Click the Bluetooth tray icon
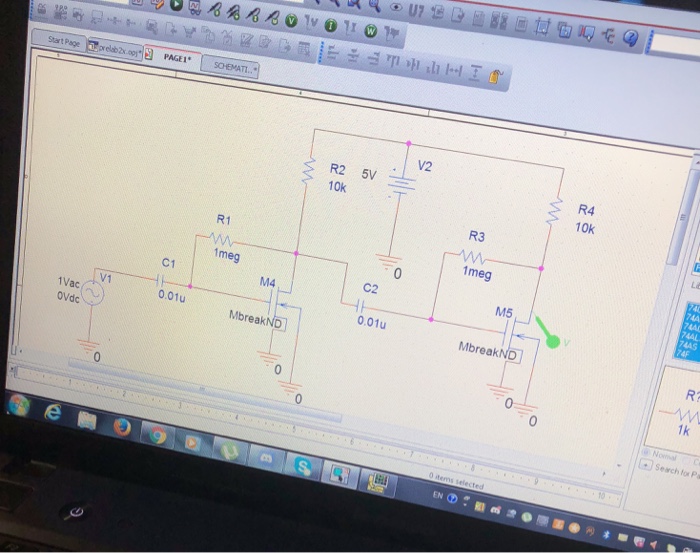 pos(607,534)
